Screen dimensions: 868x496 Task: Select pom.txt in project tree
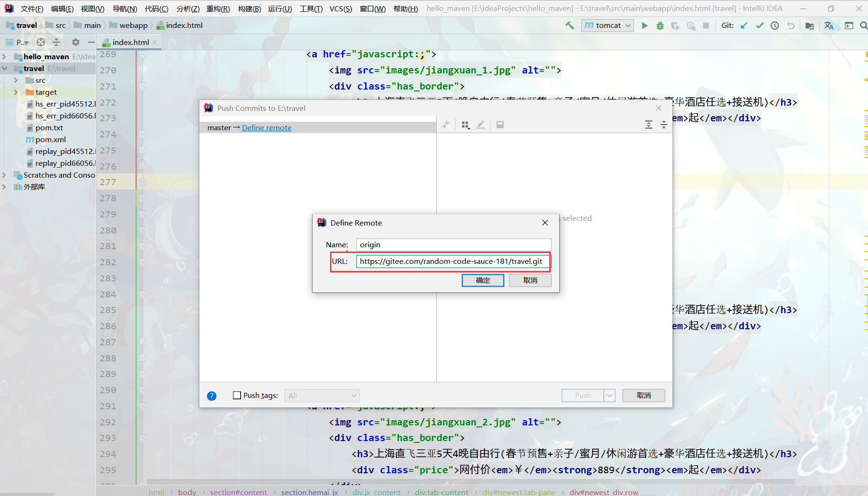click(49, 128)
